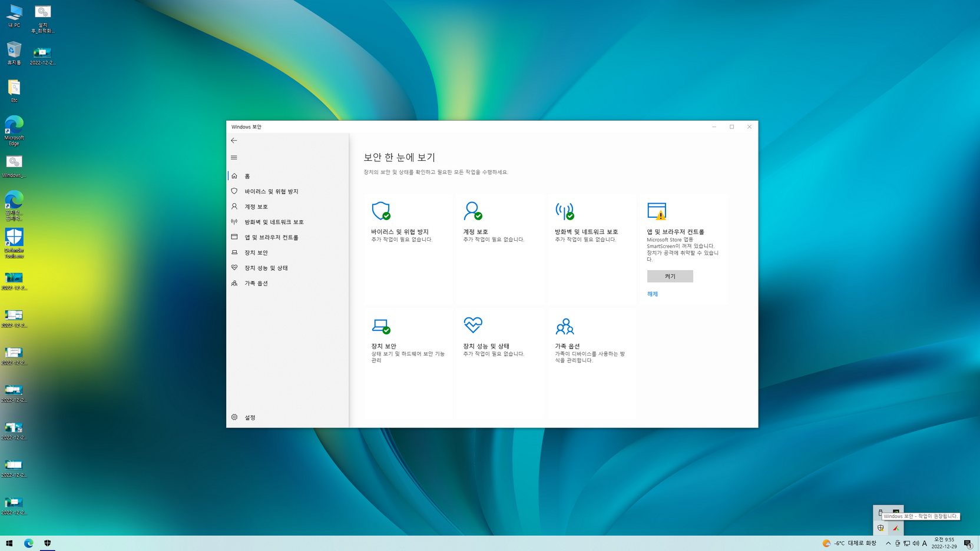Select the Microsoft Edge desktop icon

click(x=14, y=131)
